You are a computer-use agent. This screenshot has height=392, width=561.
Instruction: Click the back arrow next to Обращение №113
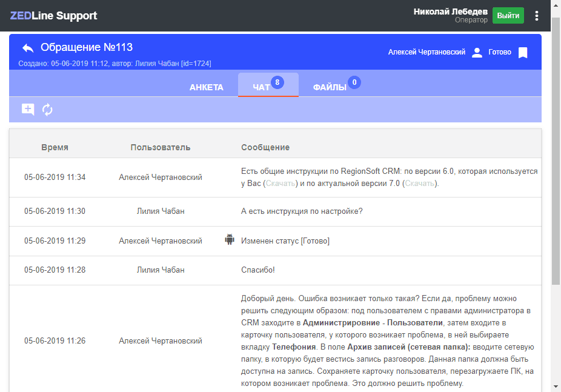27,48
